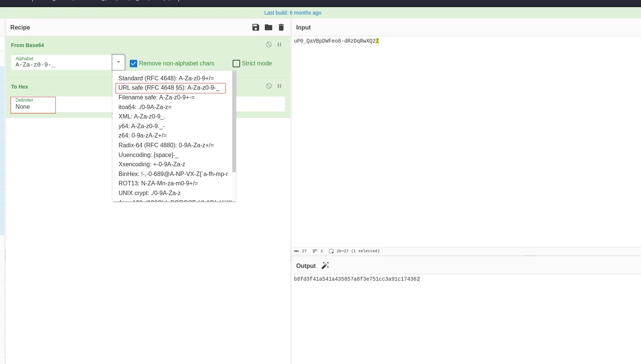Disable the From Base64 operation
This screenshot has height=364, width=641.
[269, 44]
